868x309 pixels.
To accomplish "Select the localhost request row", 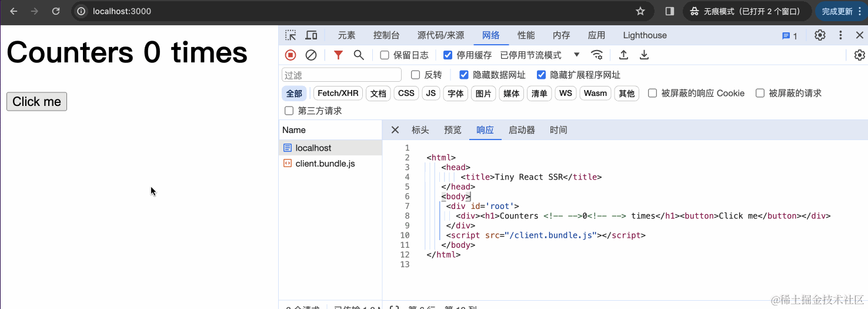I will [x=330, y=148].
